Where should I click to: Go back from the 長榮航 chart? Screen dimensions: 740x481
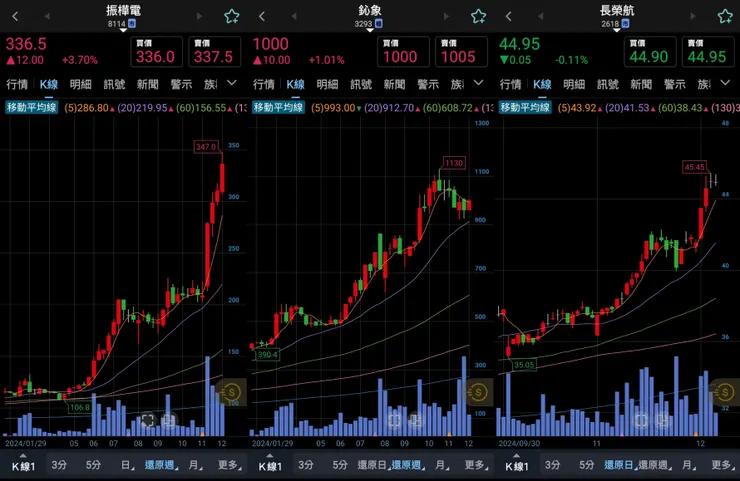coord(508,17)
